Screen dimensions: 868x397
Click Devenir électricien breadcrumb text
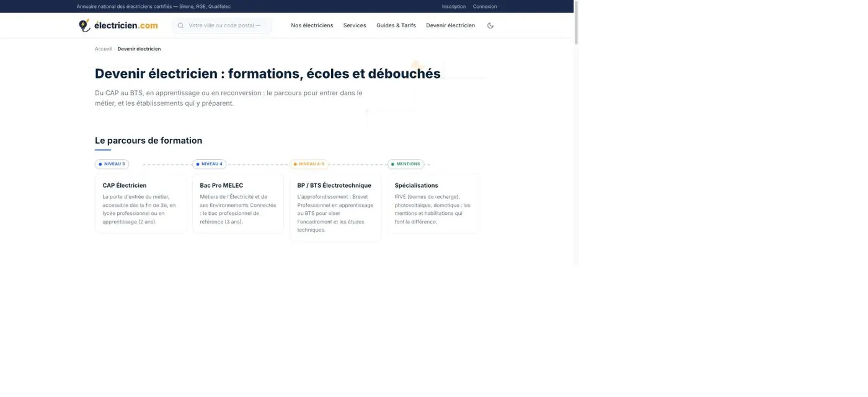tap(139, 49)
